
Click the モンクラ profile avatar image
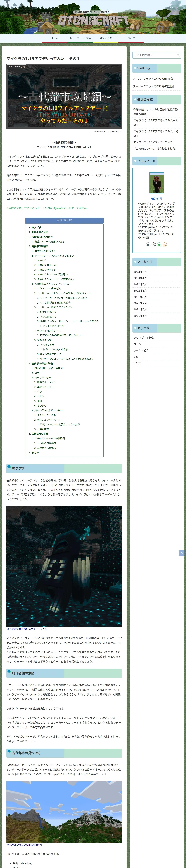pos(157,183)
